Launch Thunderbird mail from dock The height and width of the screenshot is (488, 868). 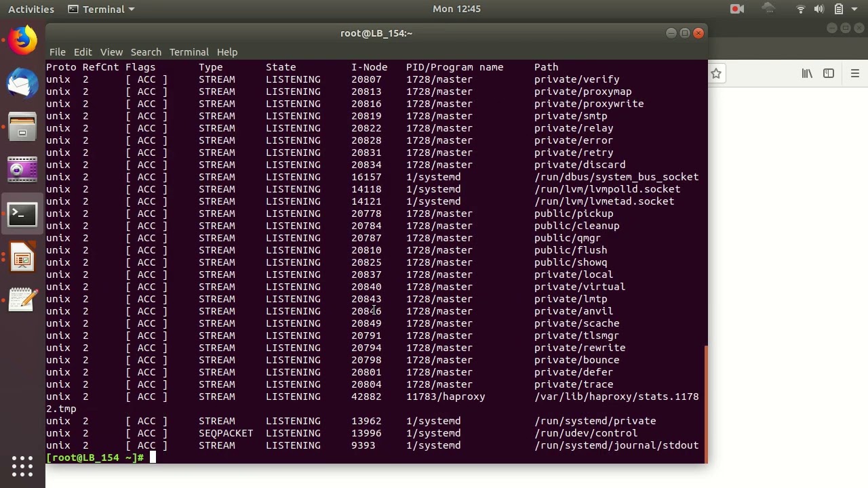(x=22, y=83)
